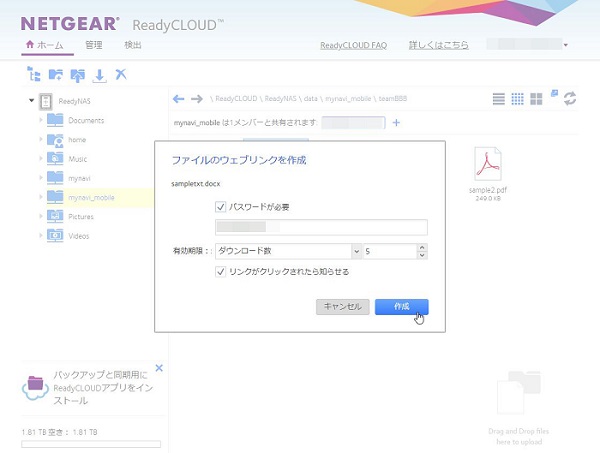
Task: Expand the Documents folder node
Action: pos(41,120)
